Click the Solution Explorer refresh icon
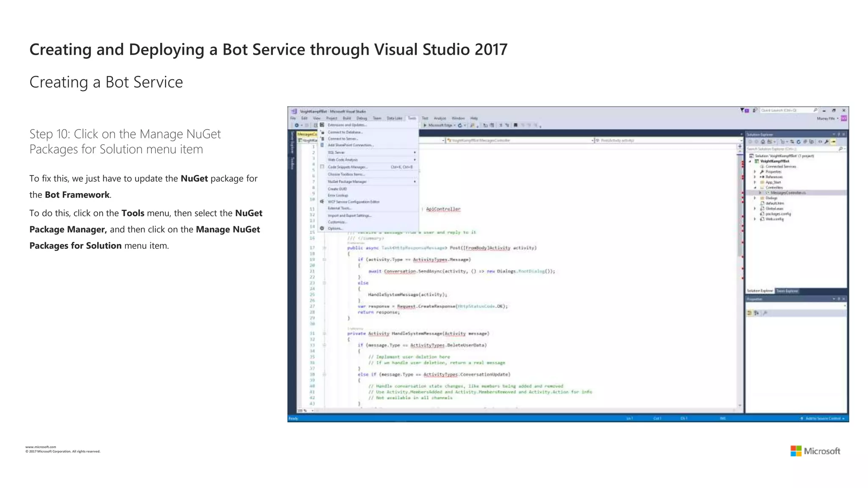 798,142
